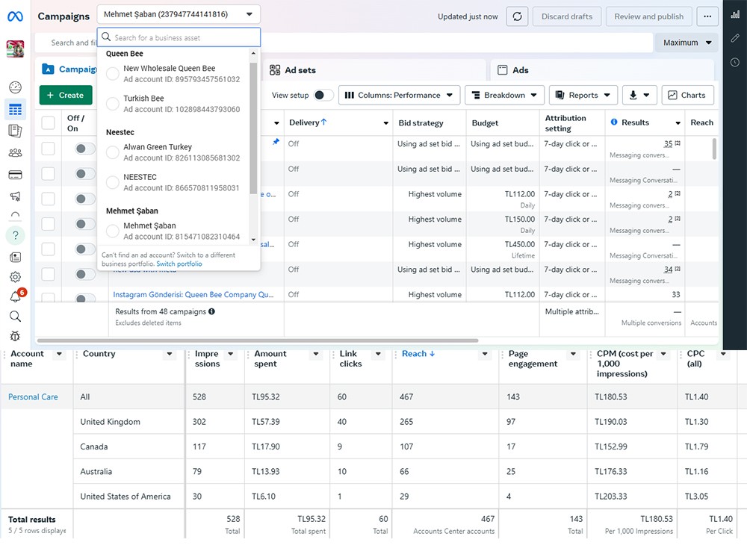The width and height of the screenshot is (747, 560).
Task: Select Turkish Bee ad account
Action: (x=113, y=104)
